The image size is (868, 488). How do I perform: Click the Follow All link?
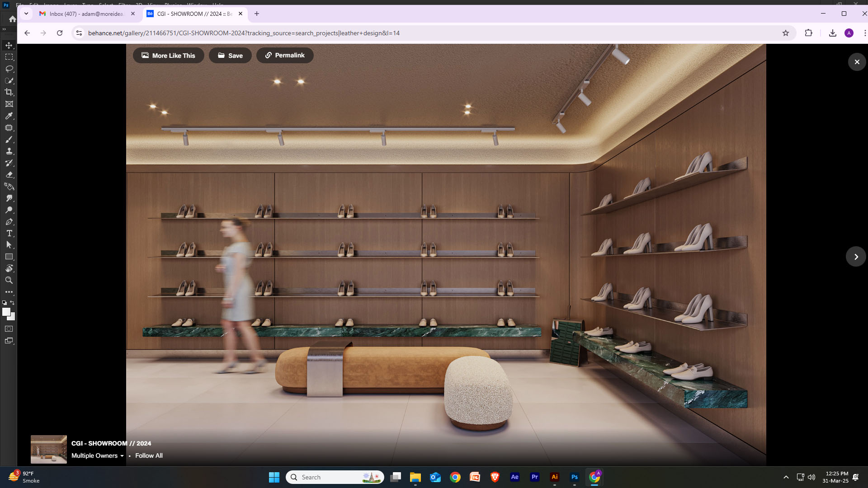coord(149,455)
